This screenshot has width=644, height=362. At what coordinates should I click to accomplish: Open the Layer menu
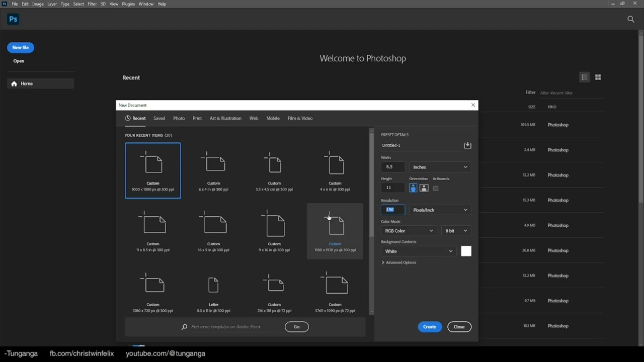(x=52, y=4)
